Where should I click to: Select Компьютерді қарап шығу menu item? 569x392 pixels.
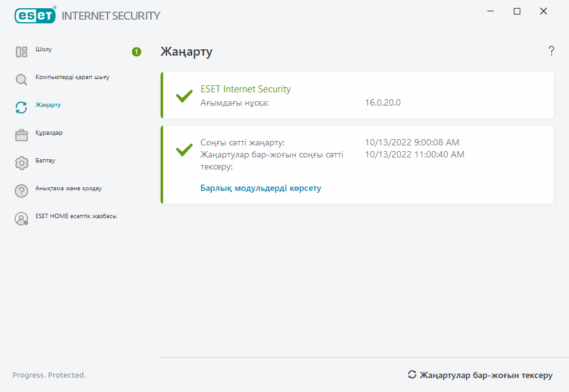pos(73,77)
